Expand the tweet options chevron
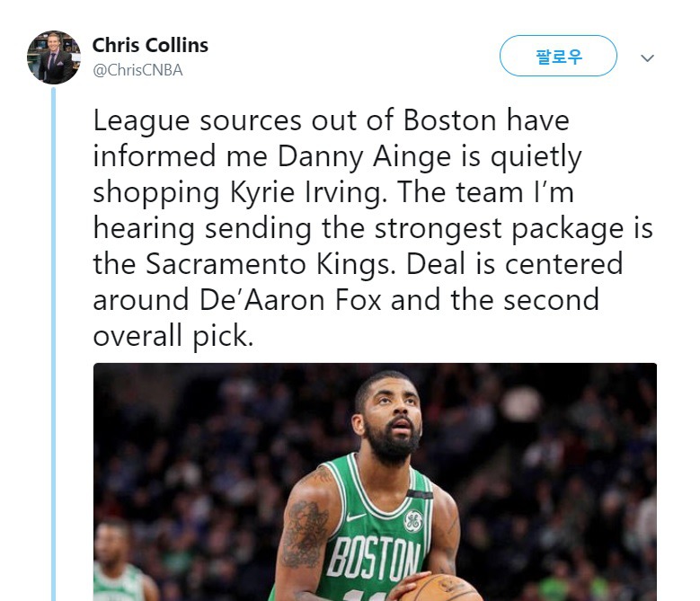The image size is (700, 601). pyautogui.click(x=647, y=57)
